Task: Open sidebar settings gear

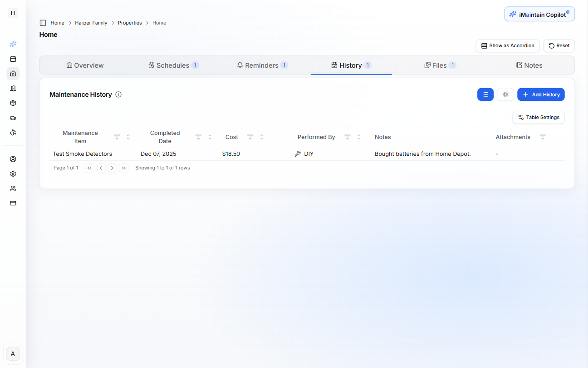Action: coord(13,174)
